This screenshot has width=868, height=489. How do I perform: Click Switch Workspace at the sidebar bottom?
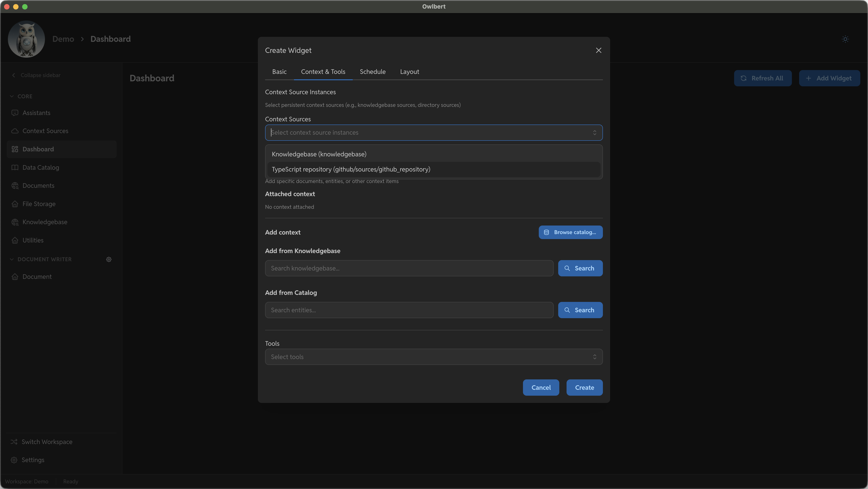coord(47,442)
